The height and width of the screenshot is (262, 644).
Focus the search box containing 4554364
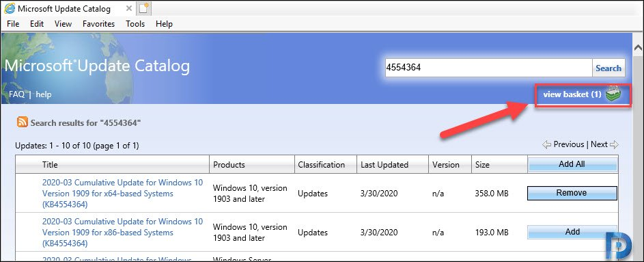pos(488,68)
